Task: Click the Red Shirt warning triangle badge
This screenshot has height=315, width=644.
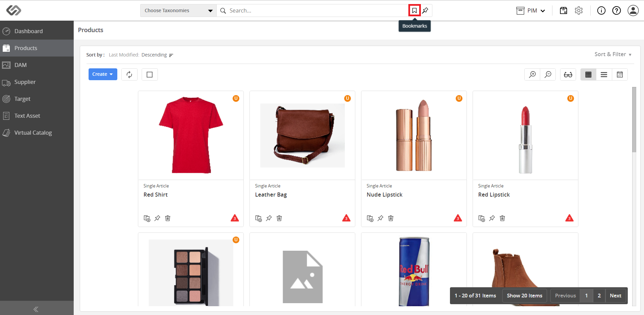Action: point(235,218)
